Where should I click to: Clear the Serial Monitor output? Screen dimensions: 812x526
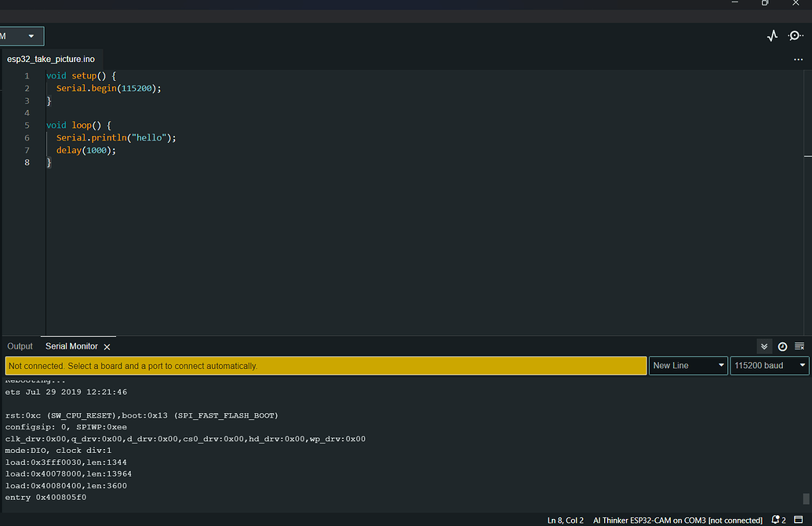click(799, 346)
